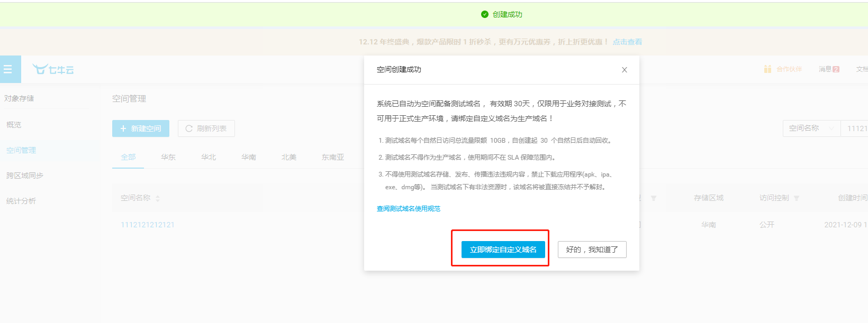Expand the 空间名称 search type dropdown

point(811,128)
